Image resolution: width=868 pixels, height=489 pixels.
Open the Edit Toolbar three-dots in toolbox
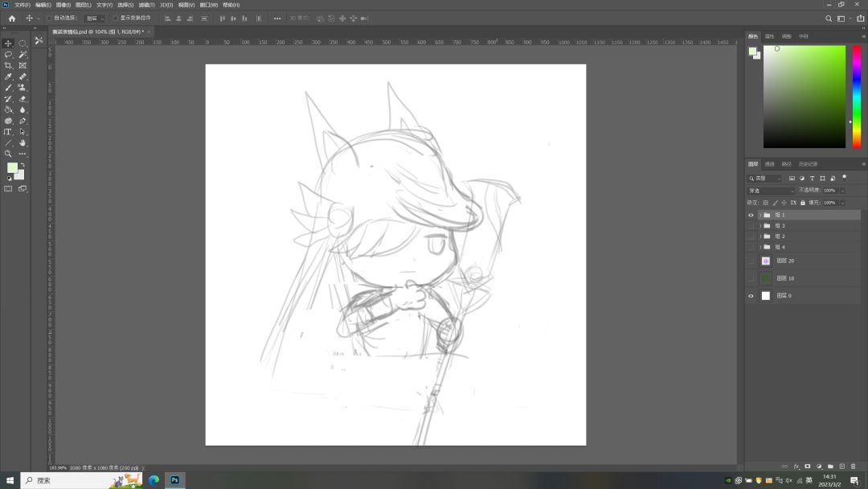pyautogui.click(x=23, y=154)
